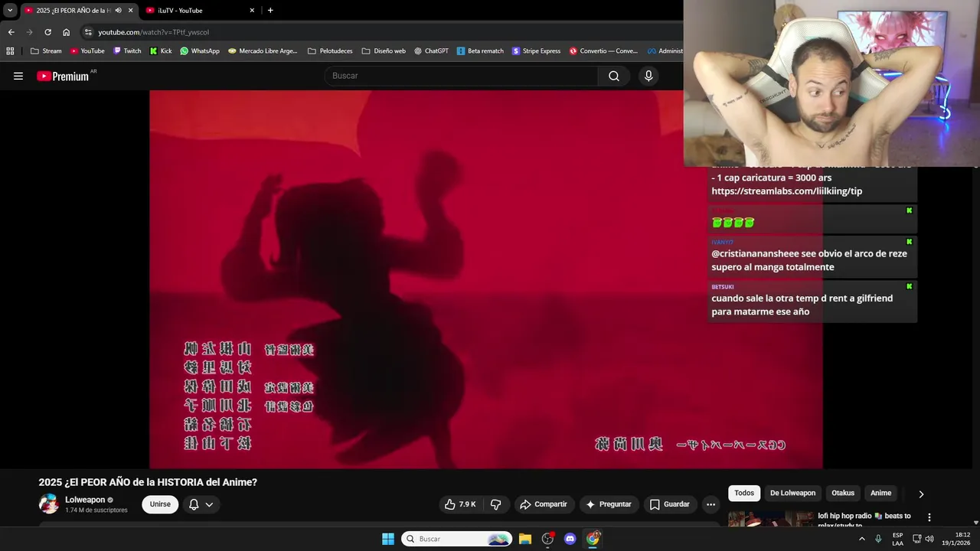Show hidden system tray icons chevron
980x551 pixels.
862,539
